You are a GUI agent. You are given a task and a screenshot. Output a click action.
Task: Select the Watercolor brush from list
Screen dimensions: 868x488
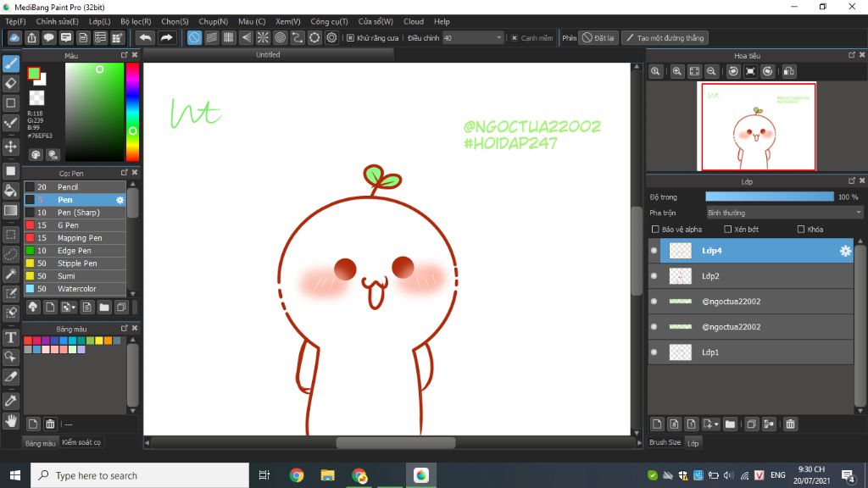tap(78, 289)
